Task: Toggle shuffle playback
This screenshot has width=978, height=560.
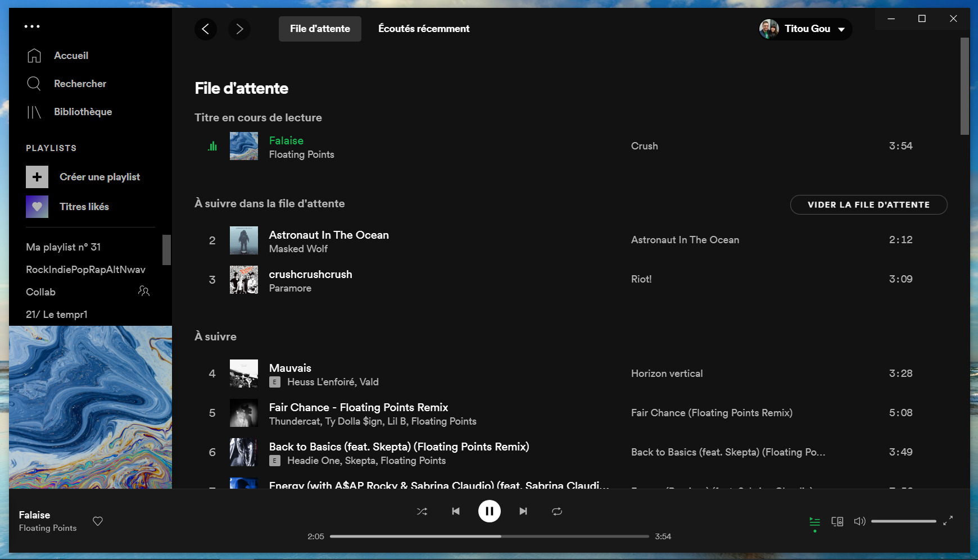Action: pos(422,511)
